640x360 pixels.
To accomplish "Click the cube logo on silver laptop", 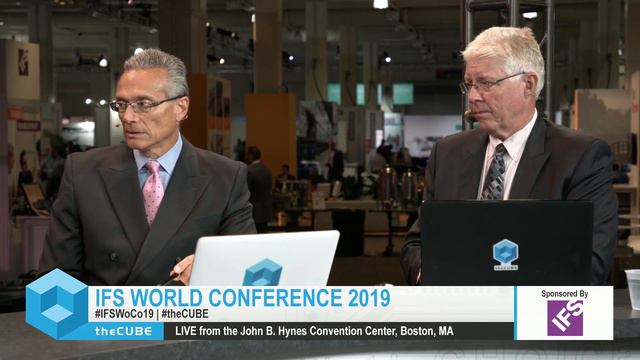I will point(263,272).
